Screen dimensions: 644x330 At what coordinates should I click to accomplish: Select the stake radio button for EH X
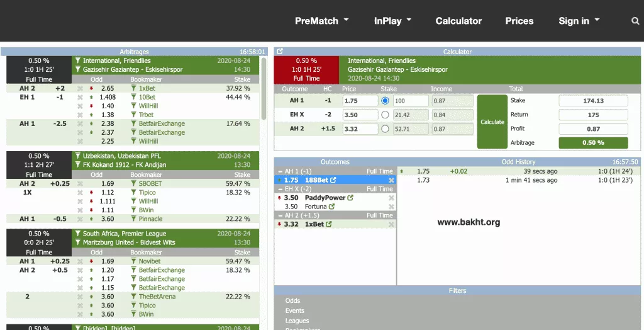[386, 115]
